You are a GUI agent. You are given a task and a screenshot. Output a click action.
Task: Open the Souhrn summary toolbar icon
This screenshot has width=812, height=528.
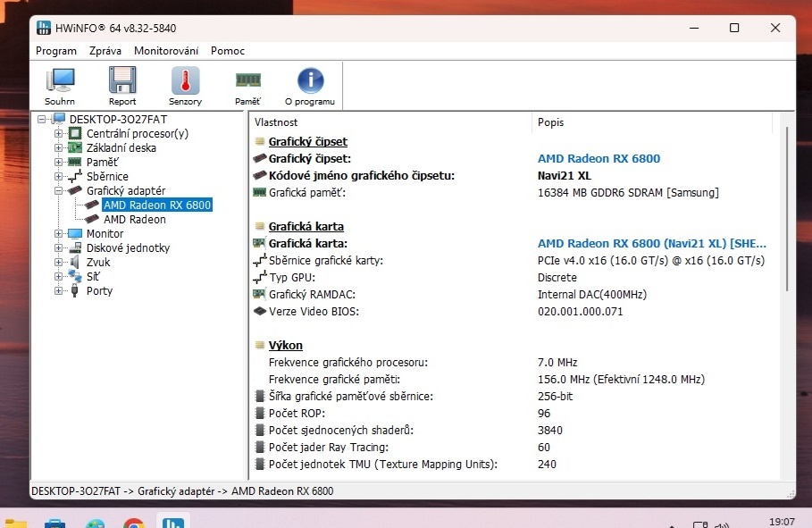pos(60,86)
